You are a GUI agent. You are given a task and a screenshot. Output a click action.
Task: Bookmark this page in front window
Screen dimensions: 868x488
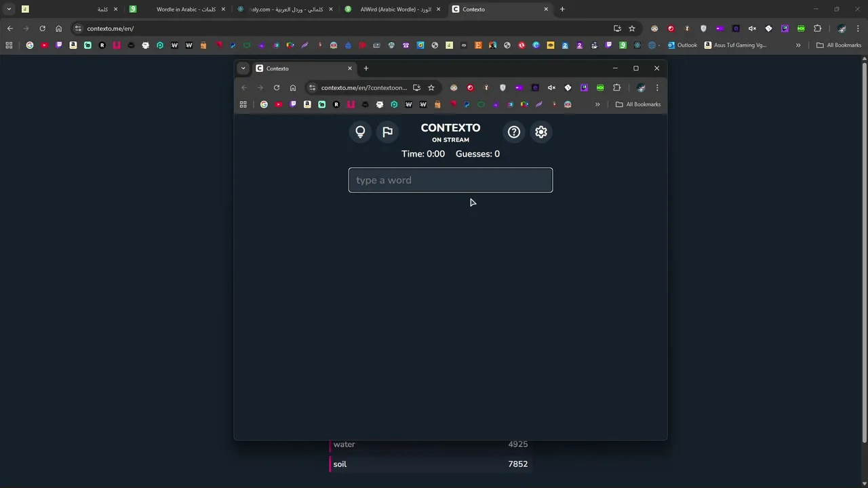(431, 87)
